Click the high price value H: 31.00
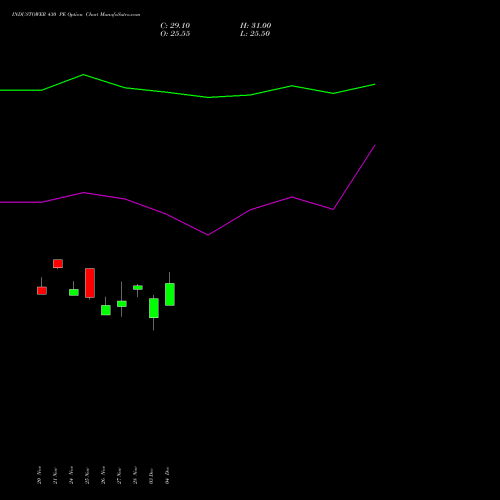This screenshot has width=500, height=500. click(255, 26)
